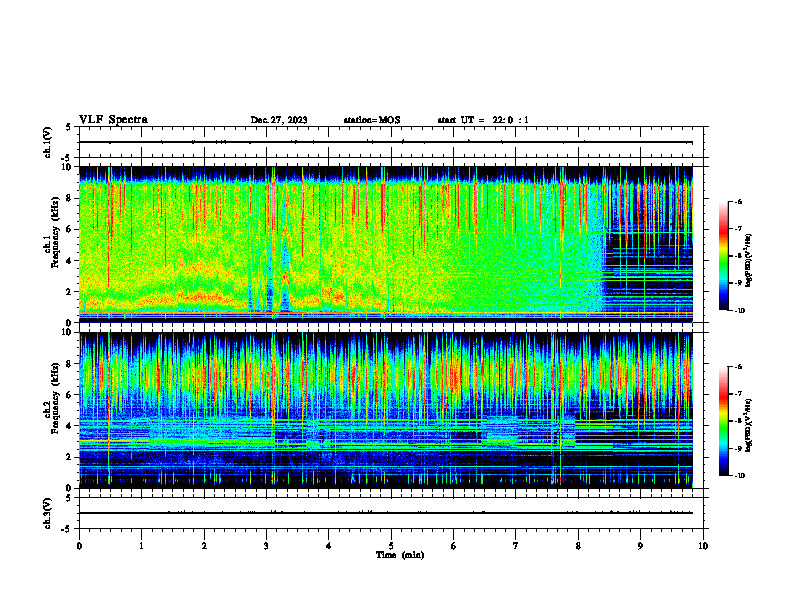Click the ch.1 spectrogram color scale bar
792x612 pixels.
pos(724,256)
